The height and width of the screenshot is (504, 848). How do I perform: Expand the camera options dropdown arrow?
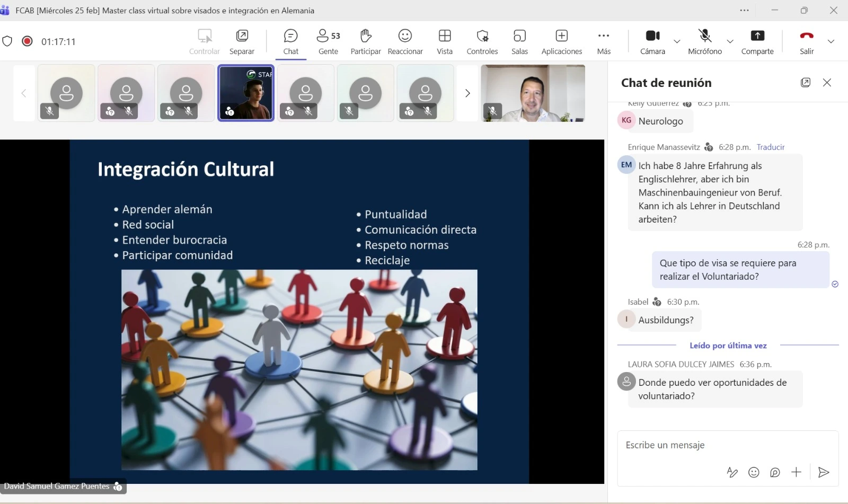tap(677, 41)
